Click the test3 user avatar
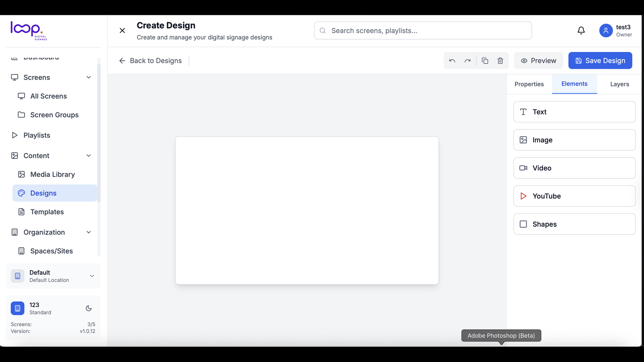Screen dimensions: 644x362 coord(606,31)
